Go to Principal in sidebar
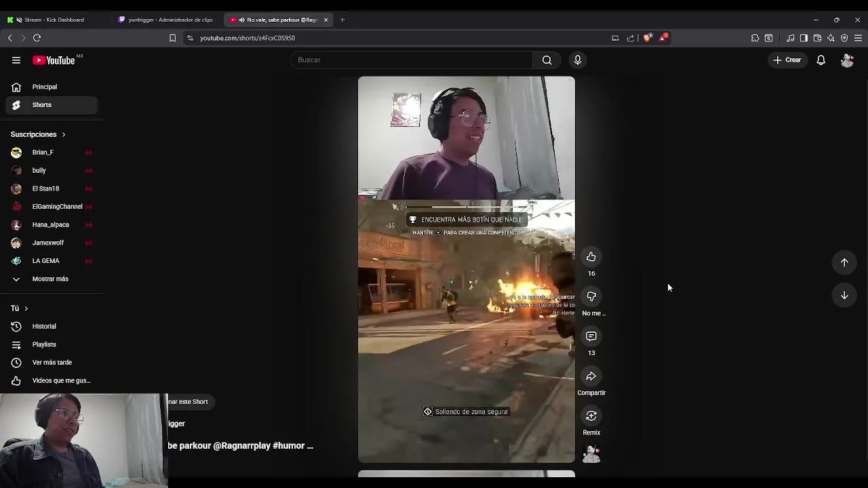Screen dimensions: 868x488 pos(52,87)
